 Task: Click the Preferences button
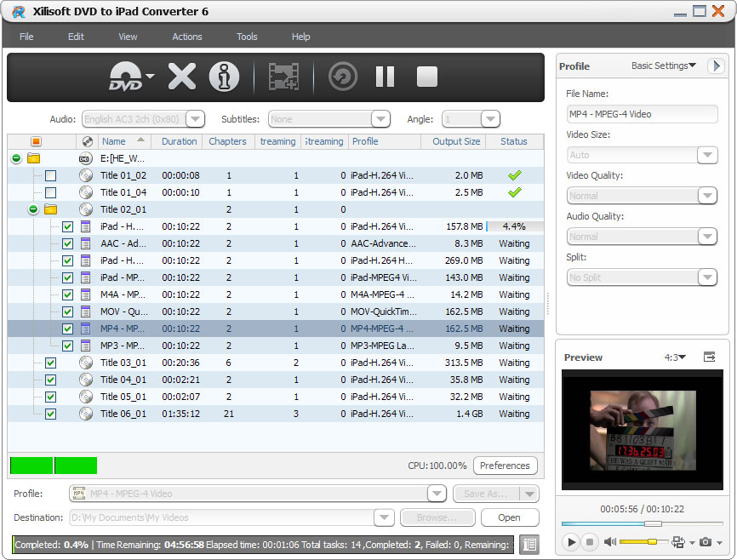point(505,466)
